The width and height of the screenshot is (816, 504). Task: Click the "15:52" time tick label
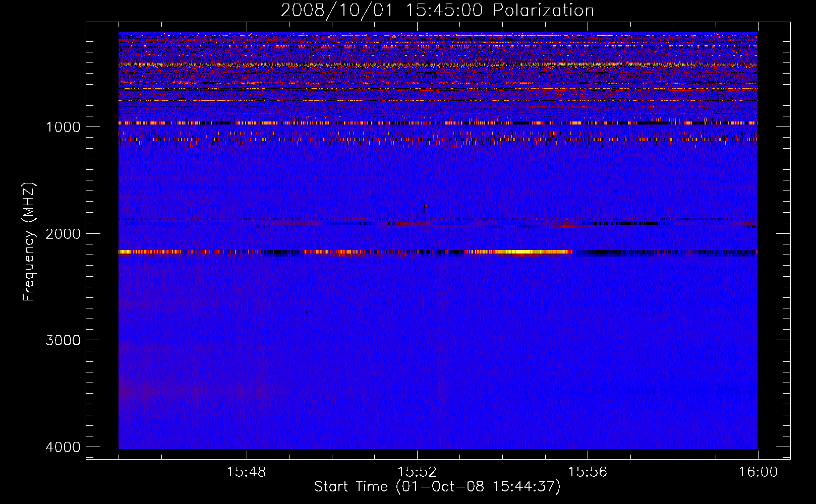417,472
